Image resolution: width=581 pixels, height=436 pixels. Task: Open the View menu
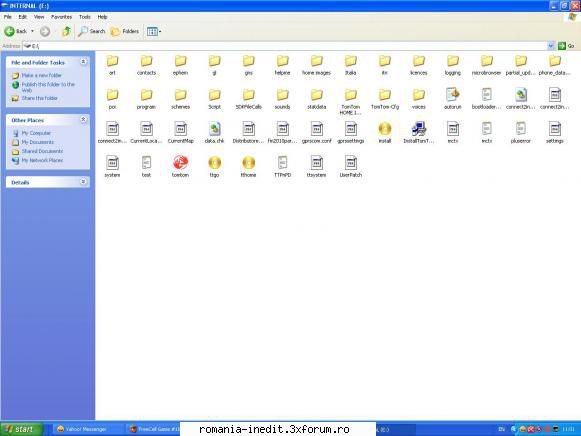tap(39, 17)
